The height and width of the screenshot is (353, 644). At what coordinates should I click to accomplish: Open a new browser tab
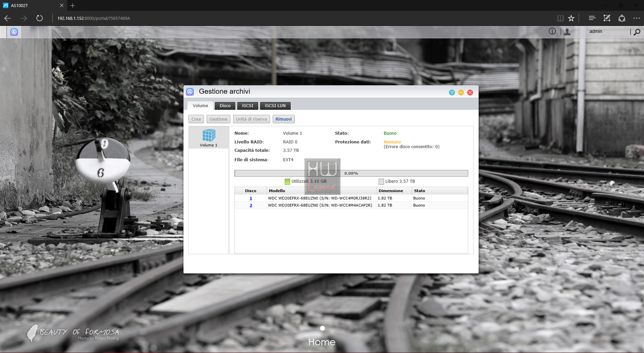click(72, 5)
